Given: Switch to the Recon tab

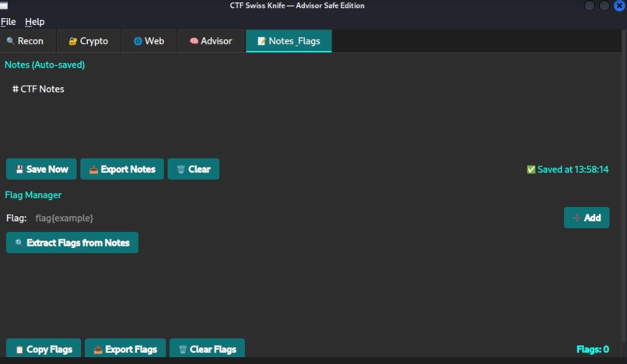Looking at the screenshot, I should click(x=28, y=40).
